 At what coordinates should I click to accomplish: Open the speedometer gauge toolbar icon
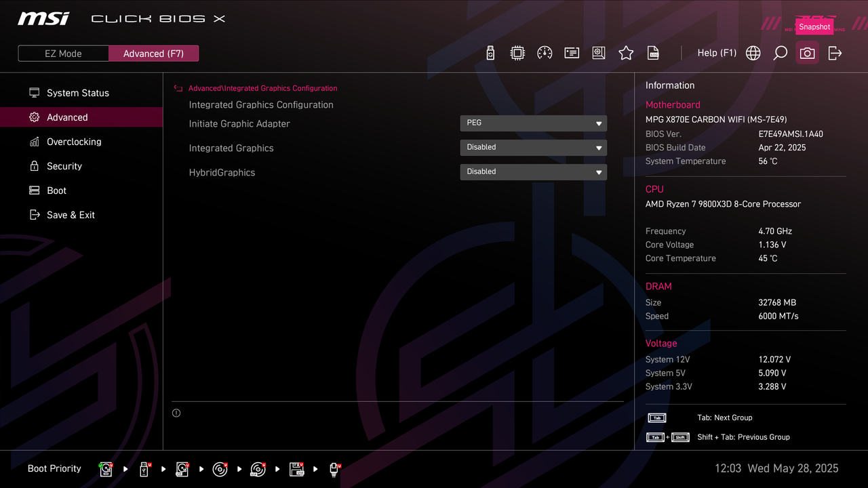(545, 53)
